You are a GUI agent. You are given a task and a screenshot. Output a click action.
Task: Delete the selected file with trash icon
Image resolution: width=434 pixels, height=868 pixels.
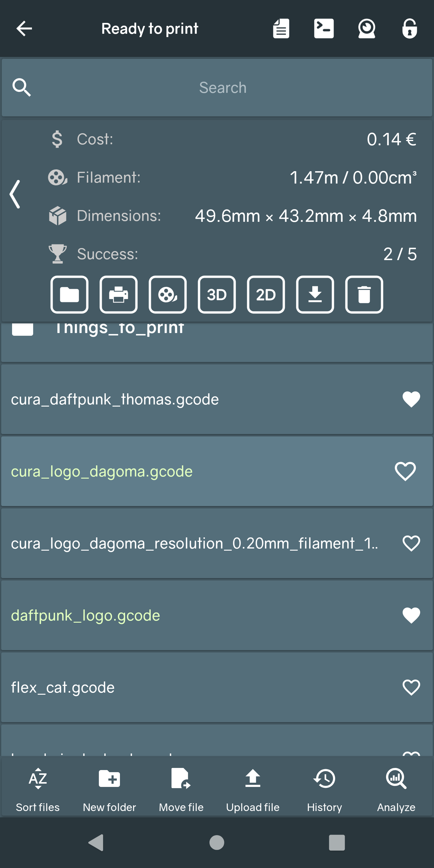point(364,294)
